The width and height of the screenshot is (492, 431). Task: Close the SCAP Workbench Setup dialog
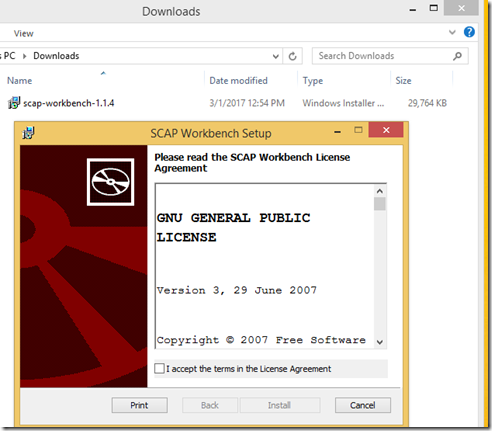(386, 130)
